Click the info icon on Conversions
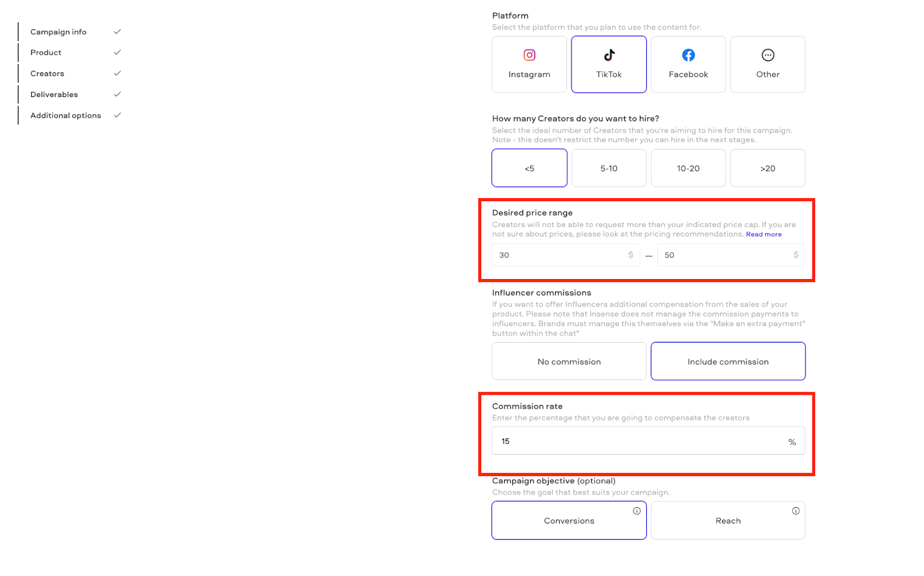 click(x=636, y=511)
